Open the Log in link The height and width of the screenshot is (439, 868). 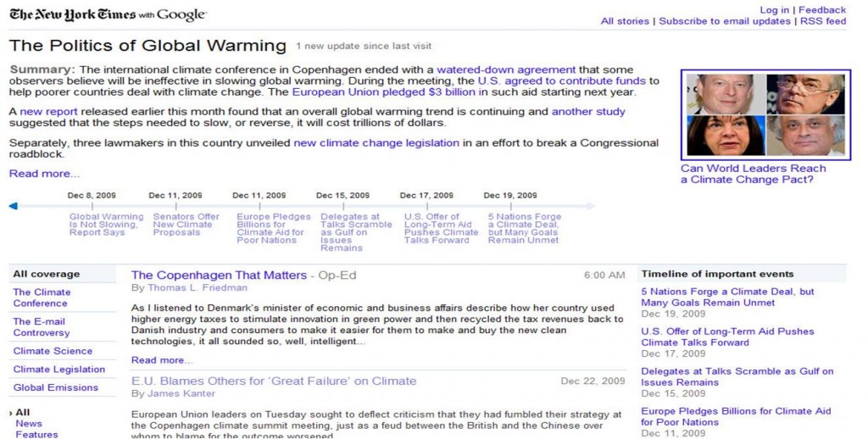click(774, 10)
